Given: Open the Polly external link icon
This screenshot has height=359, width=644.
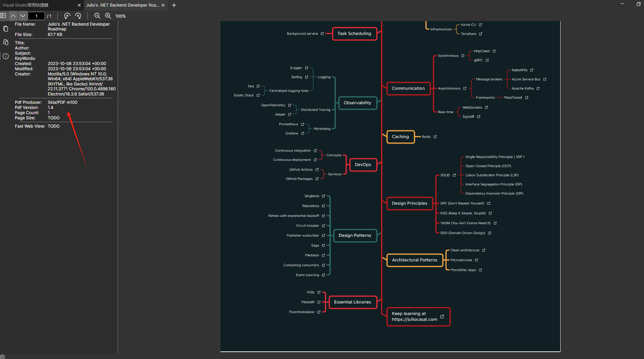Looking at the screenshot, I should (319, 292).
